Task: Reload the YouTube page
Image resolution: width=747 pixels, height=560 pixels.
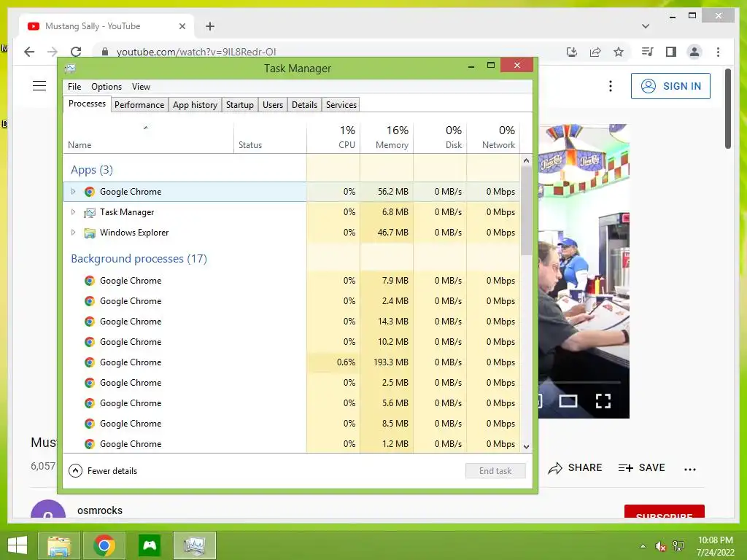Action: (x=76, y=52)
